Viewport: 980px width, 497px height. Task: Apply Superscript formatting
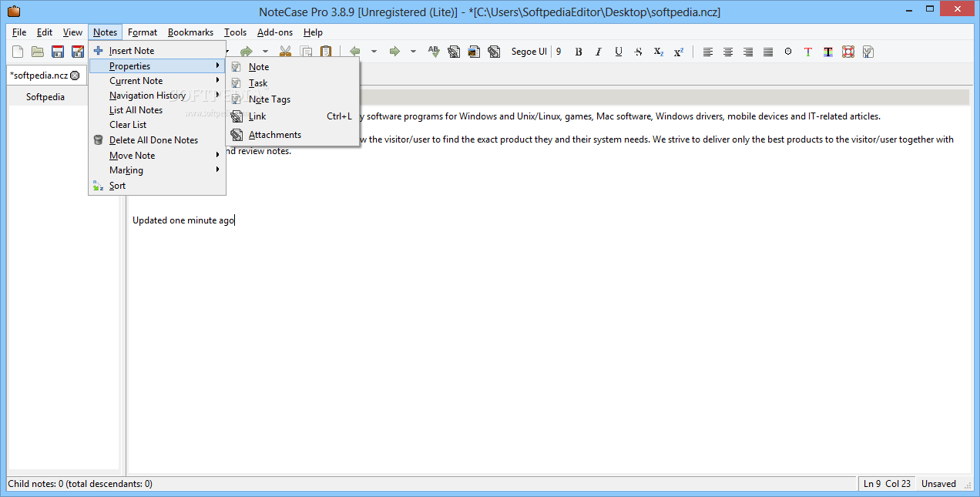point(679,52)
